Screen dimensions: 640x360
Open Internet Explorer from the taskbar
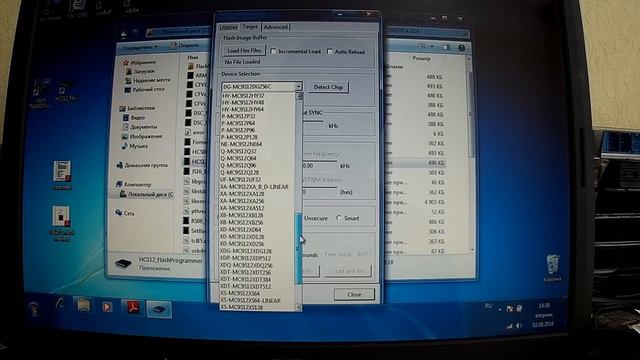[60, 304]
